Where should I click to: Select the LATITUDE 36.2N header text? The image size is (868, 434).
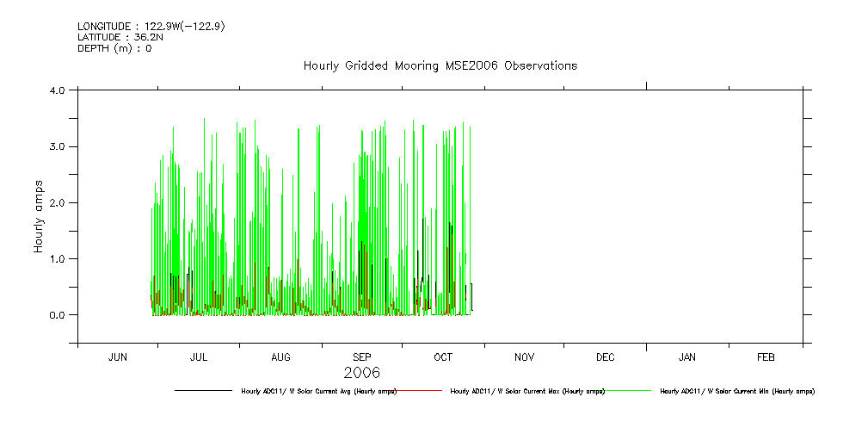point(122,38)
